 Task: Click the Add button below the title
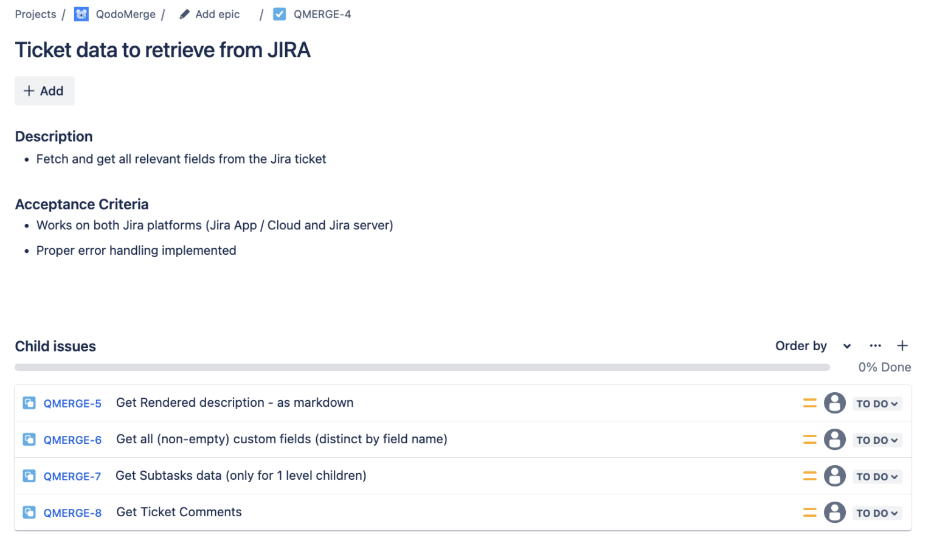click(44, 91)
